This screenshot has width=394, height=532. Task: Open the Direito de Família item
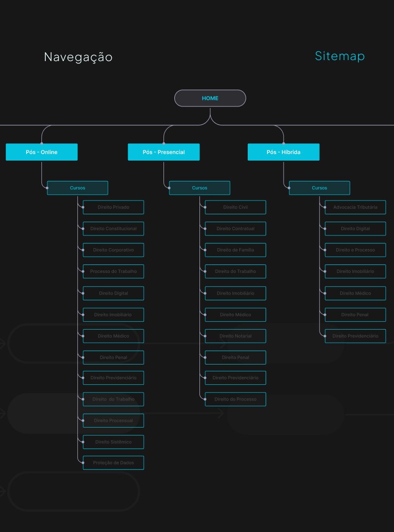235,250
